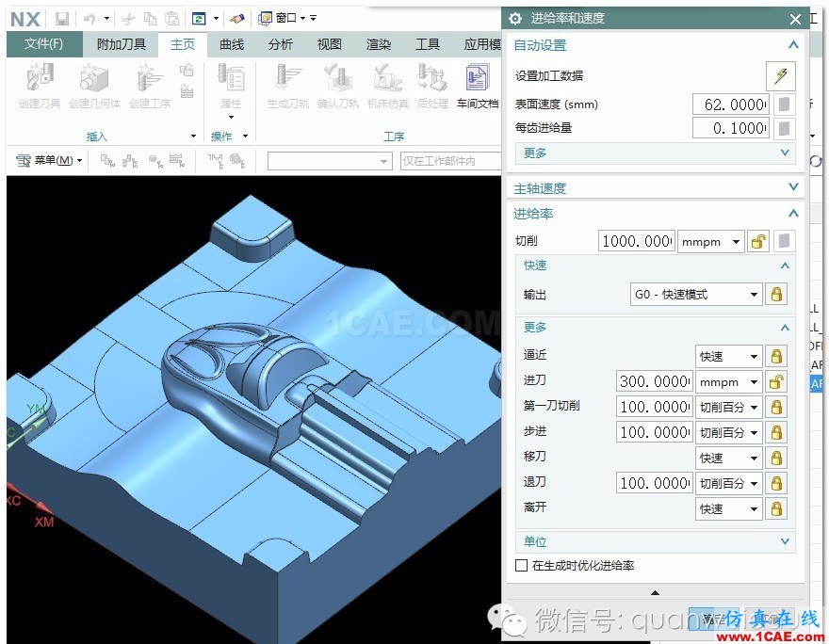Open the 切削 mmpm units dropdown
Viewport: 829px width, 644px height.
point(711,241)
